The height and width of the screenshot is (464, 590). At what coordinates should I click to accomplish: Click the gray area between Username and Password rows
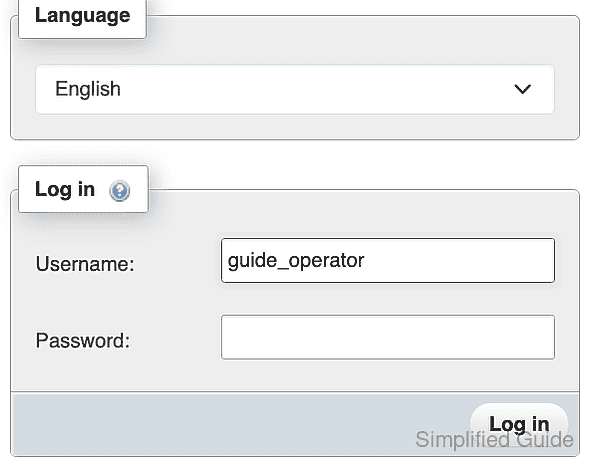(295, 299)
